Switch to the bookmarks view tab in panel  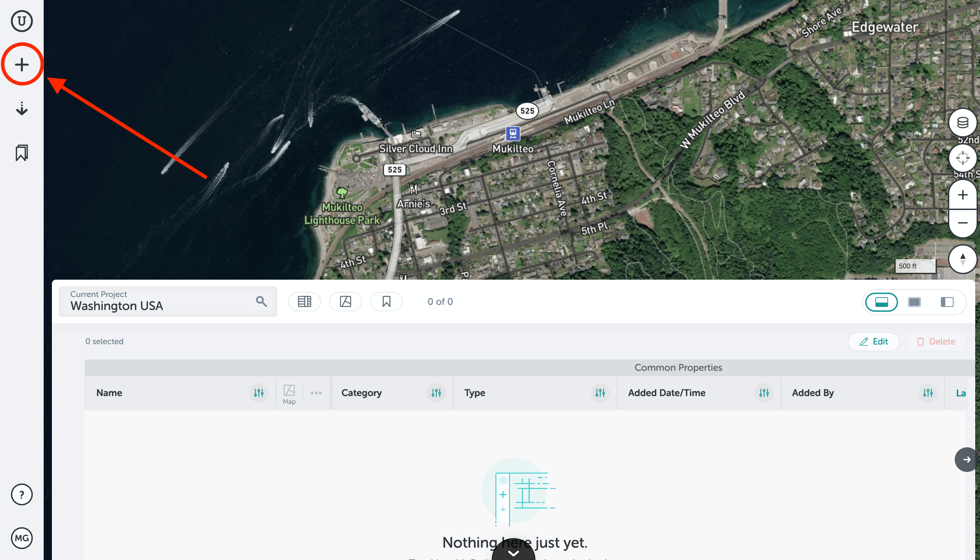tap(387, 301)
